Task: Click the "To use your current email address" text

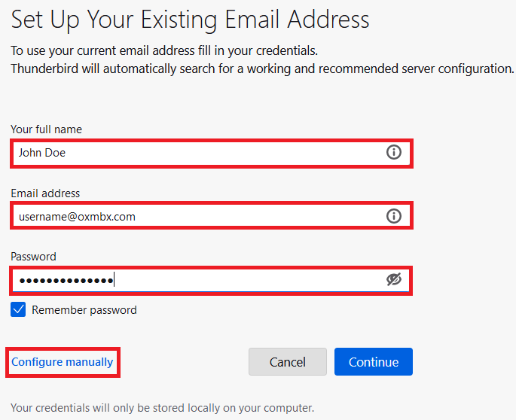Action: (x=164, y=51)
